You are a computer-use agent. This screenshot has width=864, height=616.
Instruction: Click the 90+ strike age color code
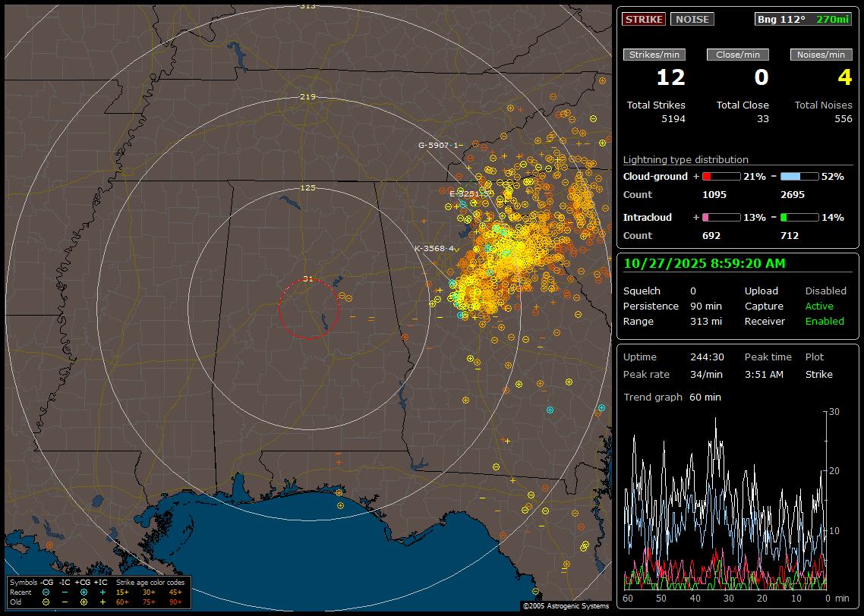pos(175,602)
